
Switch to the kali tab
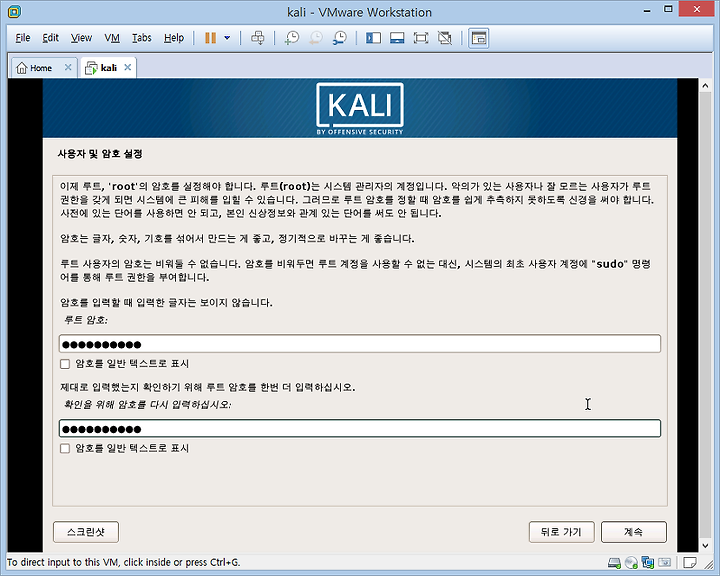tap(109, 68)
